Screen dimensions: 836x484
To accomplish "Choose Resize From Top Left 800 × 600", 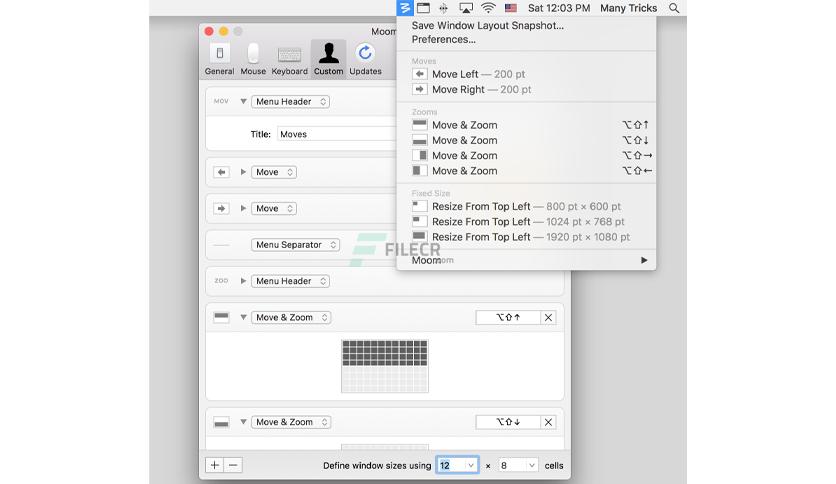I will pos(526,206).
